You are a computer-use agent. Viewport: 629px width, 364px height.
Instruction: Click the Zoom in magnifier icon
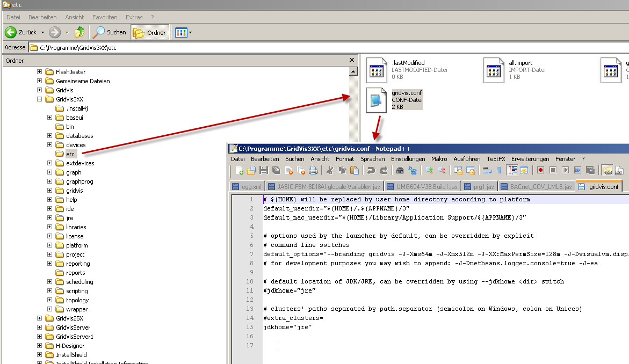point(429,171)
